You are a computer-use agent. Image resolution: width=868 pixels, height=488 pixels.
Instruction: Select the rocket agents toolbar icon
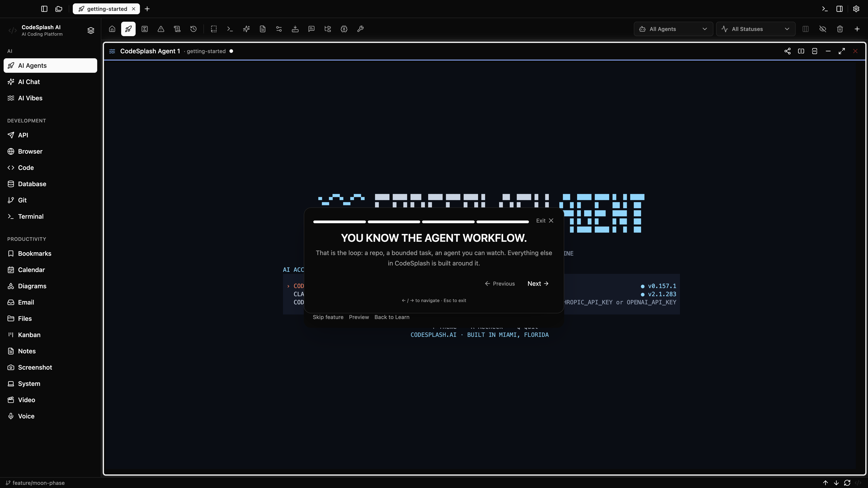(x=128, y=29)
